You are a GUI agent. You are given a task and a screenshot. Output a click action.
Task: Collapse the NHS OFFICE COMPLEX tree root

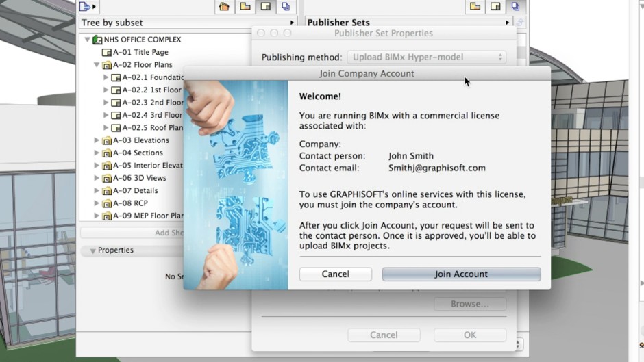[x=87, y=40]
